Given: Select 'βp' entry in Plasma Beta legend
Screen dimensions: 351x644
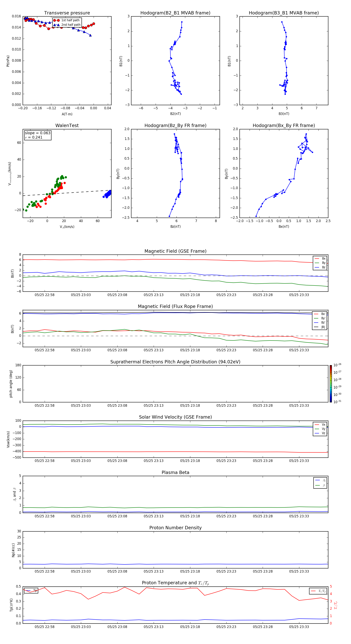Looking at the screenshot, I should (x=320, y=480).
